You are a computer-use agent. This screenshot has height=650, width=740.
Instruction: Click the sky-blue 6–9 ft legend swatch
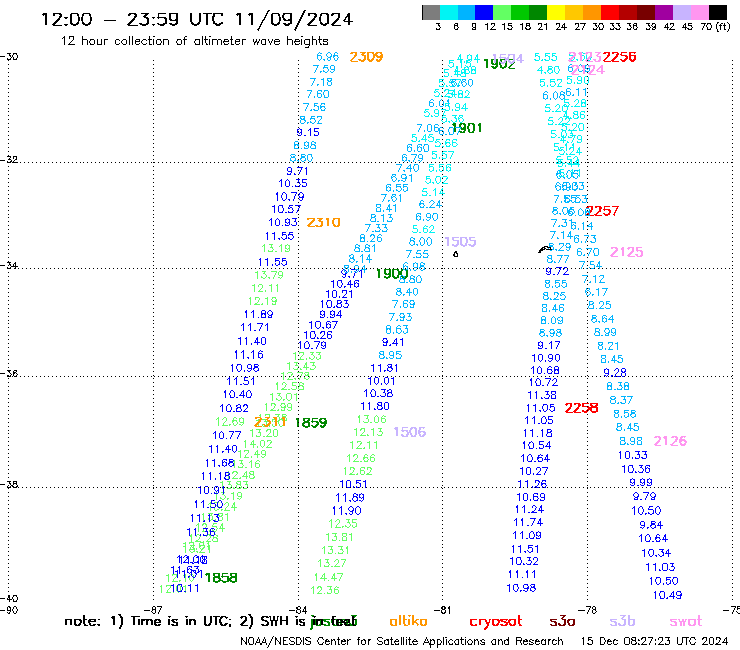tap(467, 12)
